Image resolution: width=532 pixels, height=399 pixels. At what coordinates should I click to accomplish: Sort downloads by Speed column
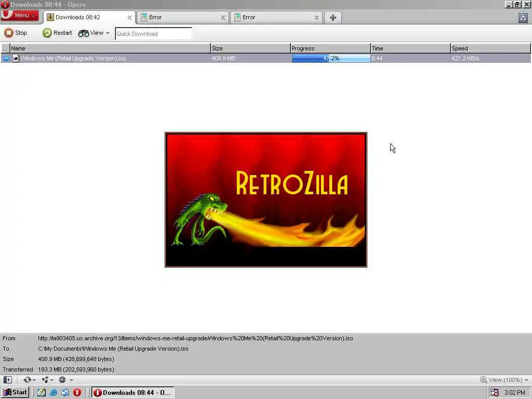click(x=490, y=48)
